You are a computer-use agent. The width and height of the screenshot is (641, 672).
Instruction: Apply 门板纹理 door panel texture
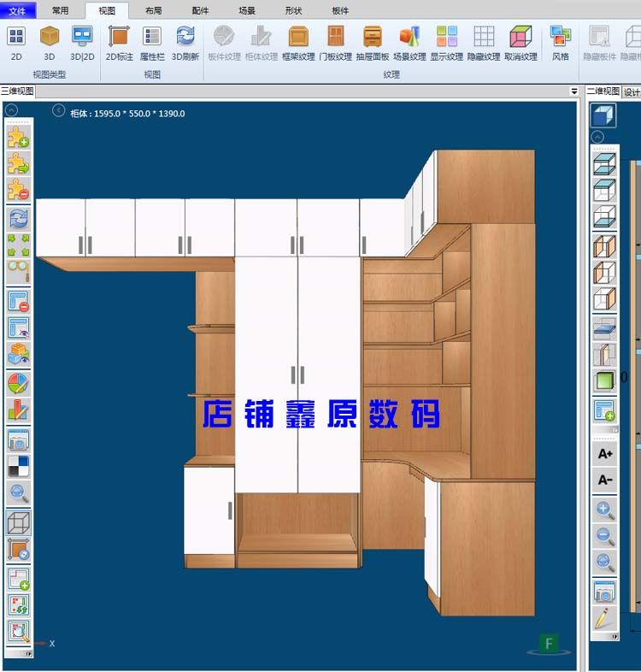(x=335, y=42)
